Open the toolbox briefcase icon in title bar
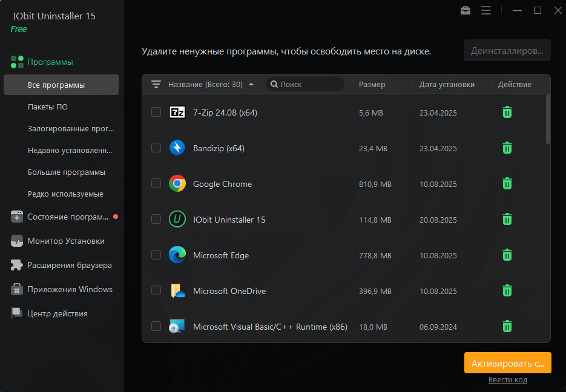This screenshot has height=392, width=566. [466, 10]
